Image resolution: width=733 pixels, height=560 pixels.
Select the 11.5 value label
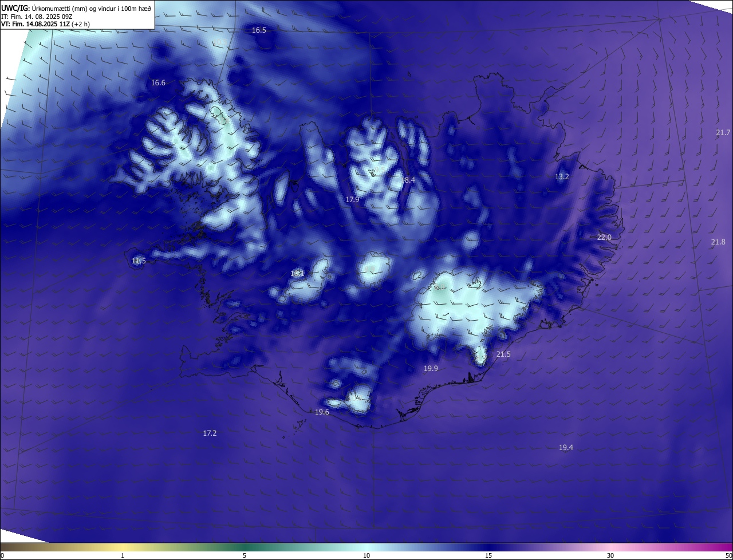pos(139,261)
